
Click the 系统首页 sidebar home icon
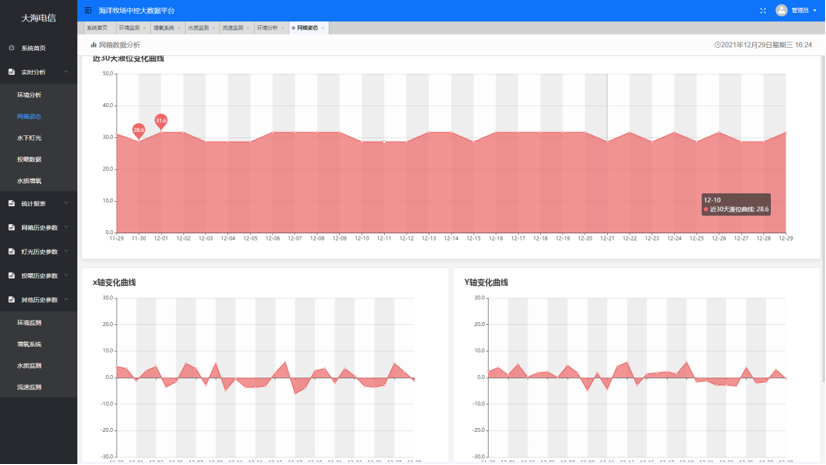point(12,48)
